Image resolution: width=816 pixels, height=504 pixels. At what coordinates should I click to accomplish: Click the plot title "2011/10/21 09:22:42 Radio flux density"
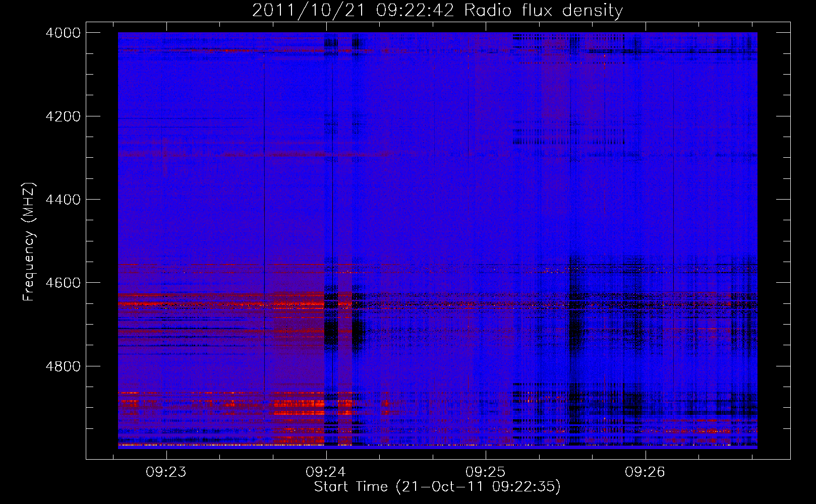click(x=437, y=11)
